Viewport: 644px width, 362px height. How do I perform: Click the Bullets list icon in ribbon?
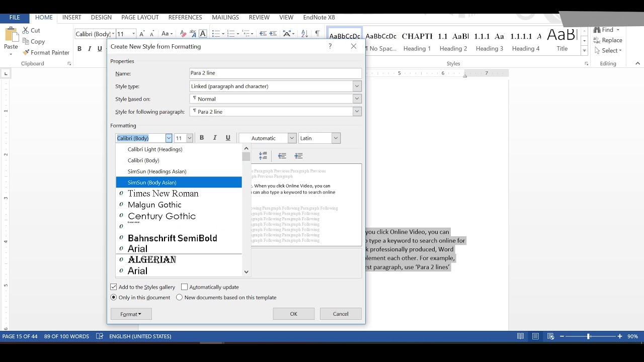pyautogui.click(x=216, y=34)
